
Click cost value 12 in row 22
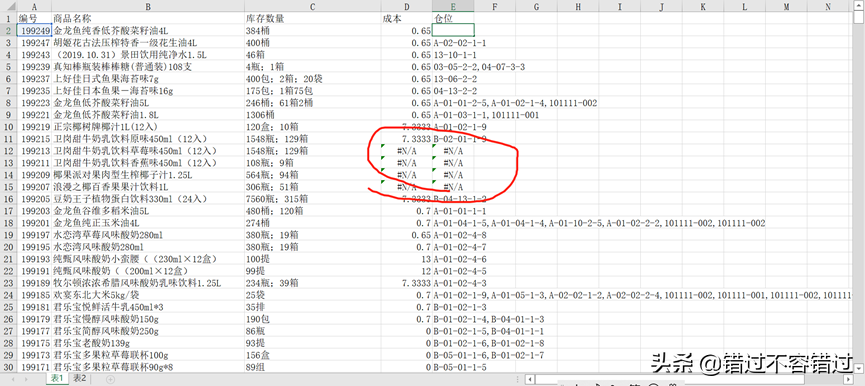pos(407,271)
